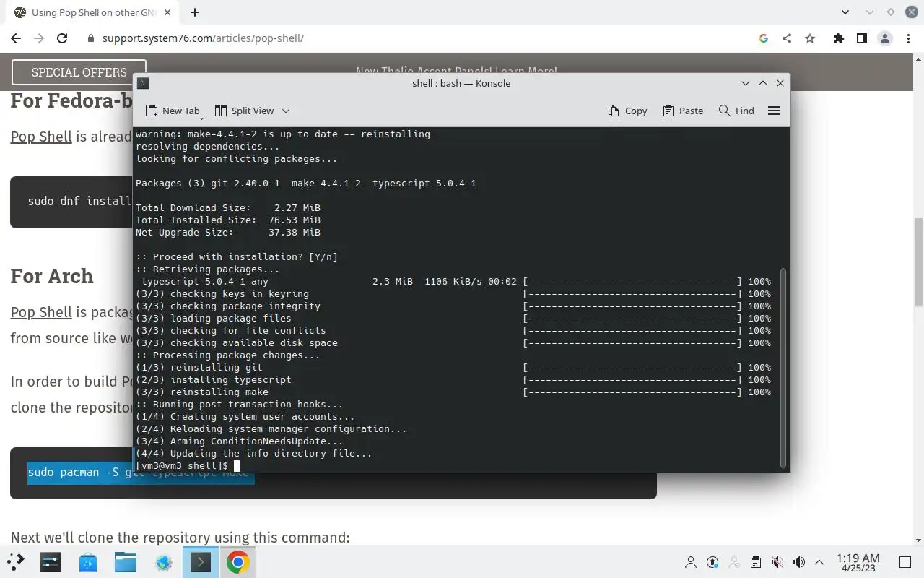Switch to Konsole via taskbar icon

[201, 561]
